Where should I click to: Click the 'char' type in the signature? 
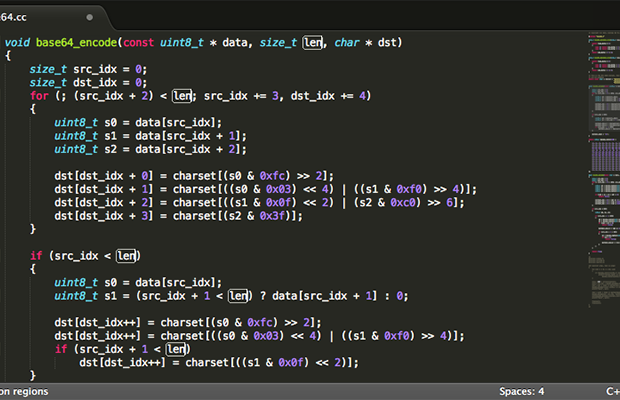(x=347, y=42)
